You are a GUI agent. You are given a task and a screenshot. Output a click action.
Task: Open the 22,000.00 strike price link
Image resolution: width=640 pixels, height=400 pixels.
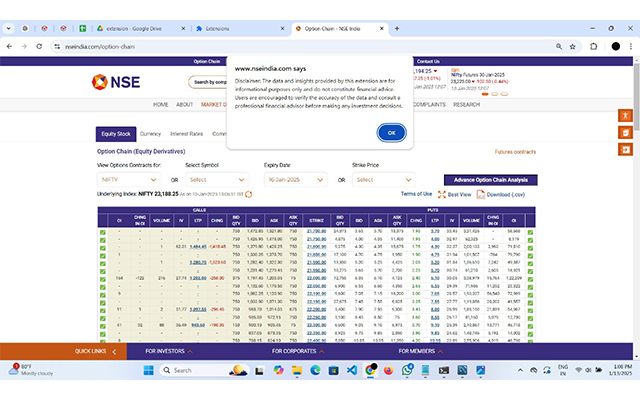(316, 279)
